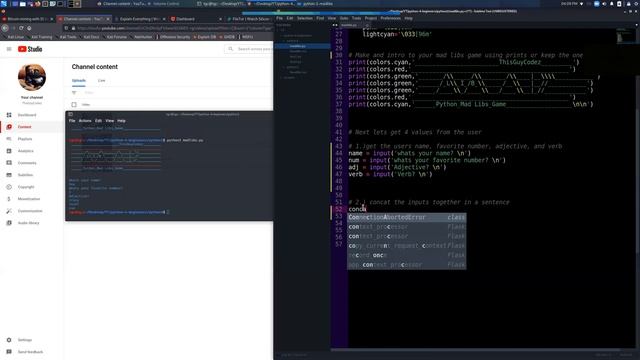The height and width of the screenshot is (360, 640).
Task: Open terminal View menu
Action: click(x=109, y=121)
